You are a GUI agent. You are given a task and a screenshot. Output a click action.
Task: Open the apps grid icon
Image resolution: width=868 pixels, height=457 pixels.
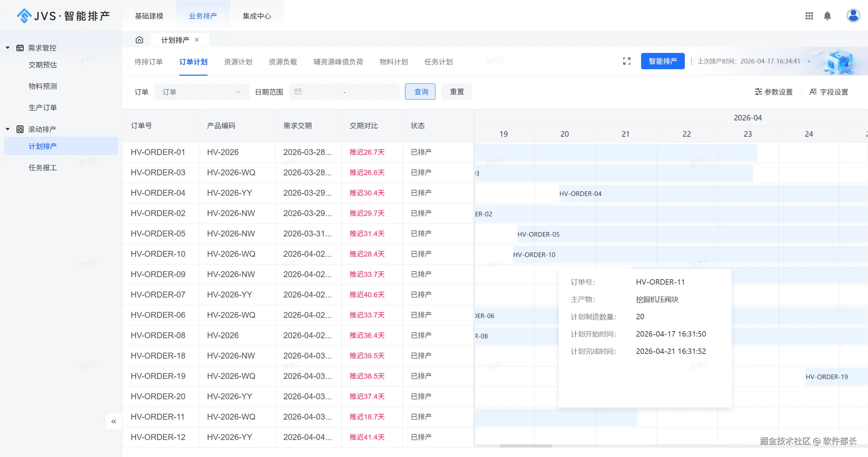(x=809, y=16)
